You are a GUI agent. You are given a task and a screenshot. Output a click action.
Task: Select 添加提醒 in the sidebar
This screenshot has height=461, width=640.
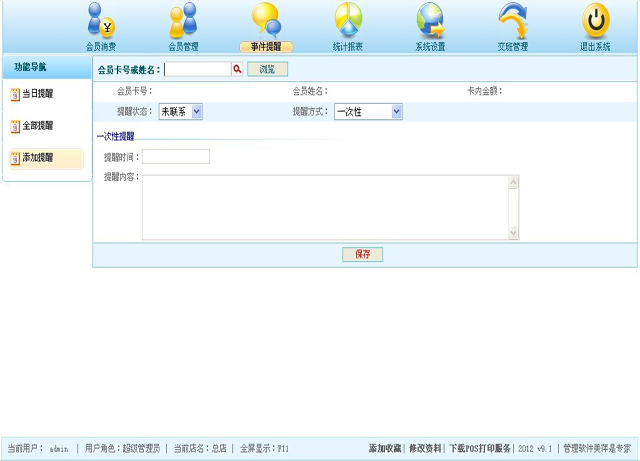click(x=38, y=158)
